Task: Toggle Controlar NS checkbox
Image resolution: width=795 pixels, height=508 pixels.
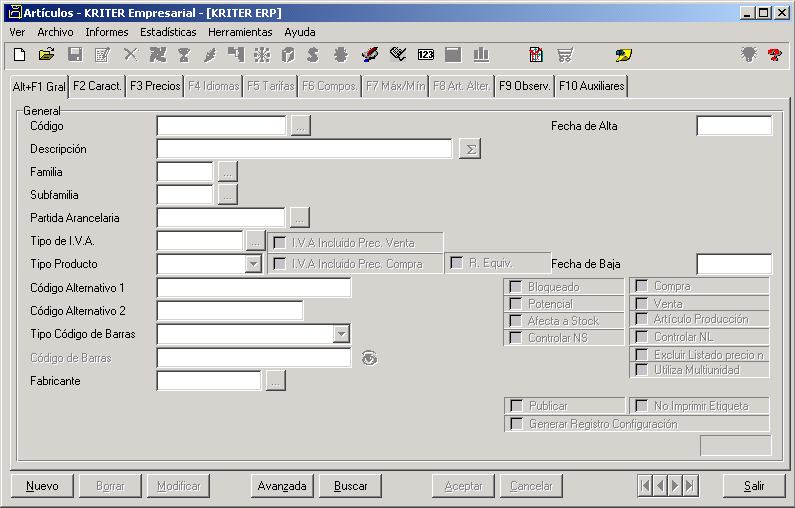Action: [516, 338]
